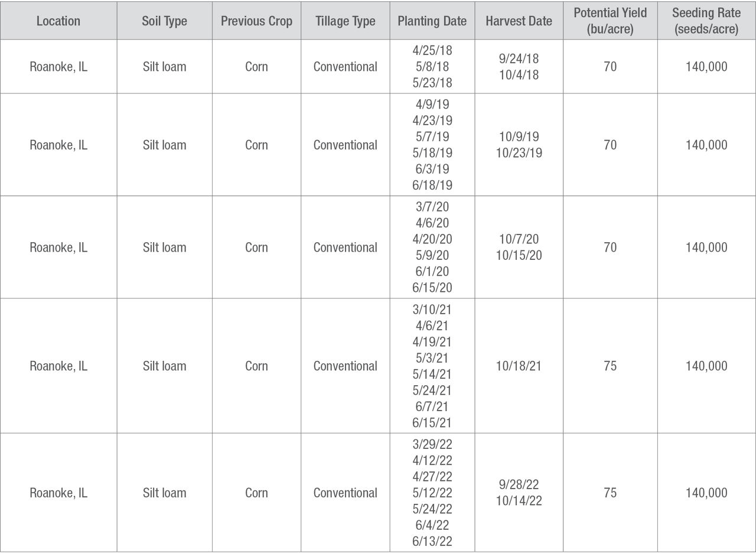Click the 3/7/20 planting date

coord(432,207)
